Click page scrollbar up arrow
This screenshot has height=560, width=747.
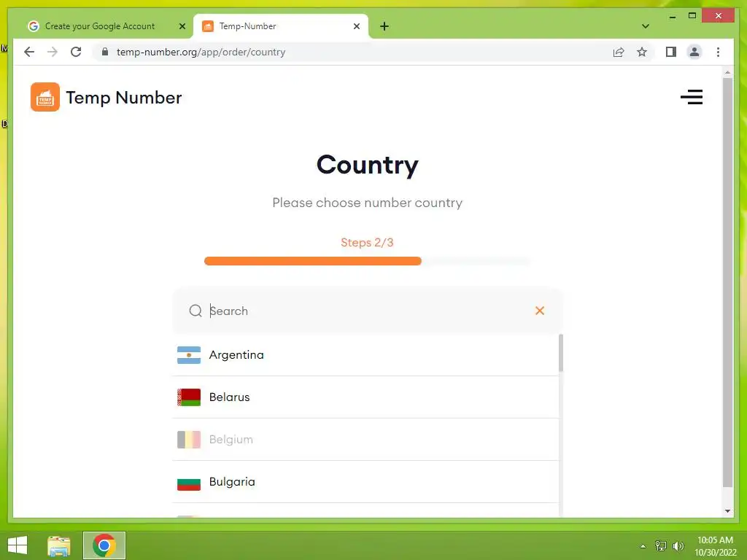tap(727, 72)
